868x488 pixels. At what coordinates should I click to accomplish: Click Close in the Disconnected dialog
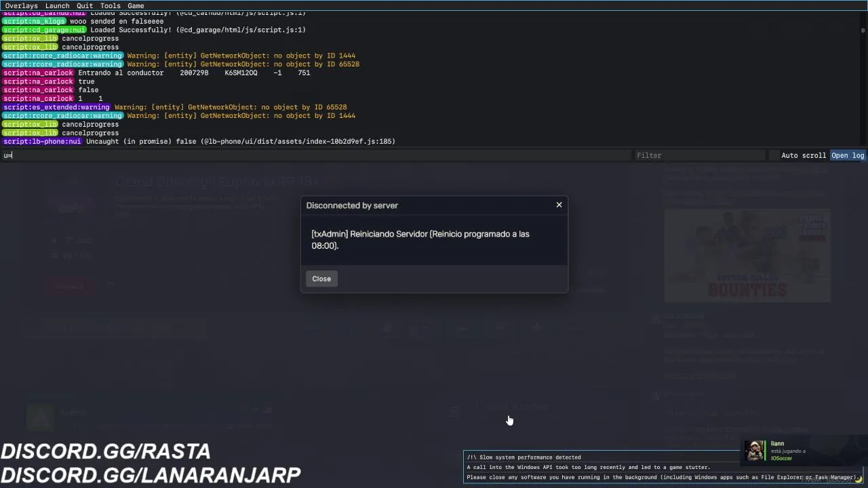tap(321, 279)
